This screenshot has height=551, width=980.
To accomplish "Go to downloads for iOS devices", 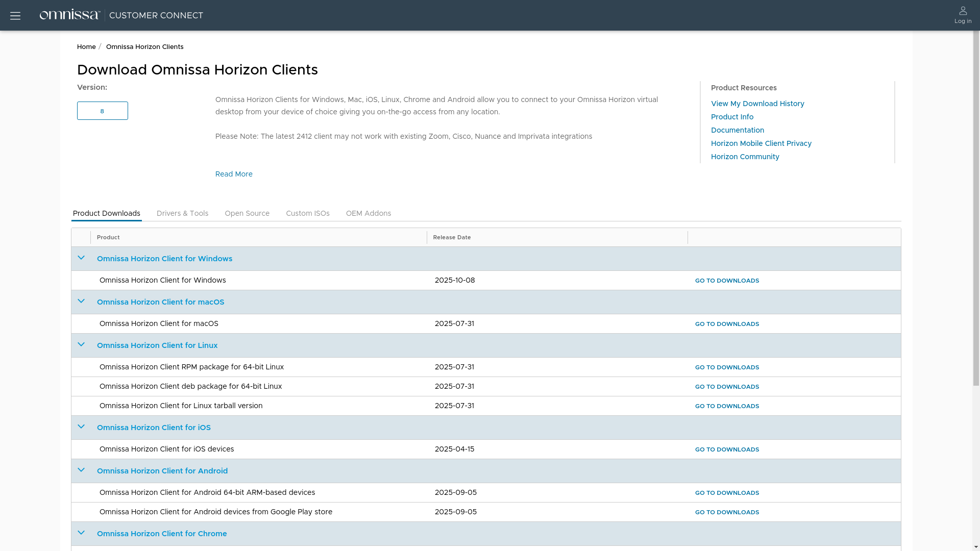I will tap(727, 449).
